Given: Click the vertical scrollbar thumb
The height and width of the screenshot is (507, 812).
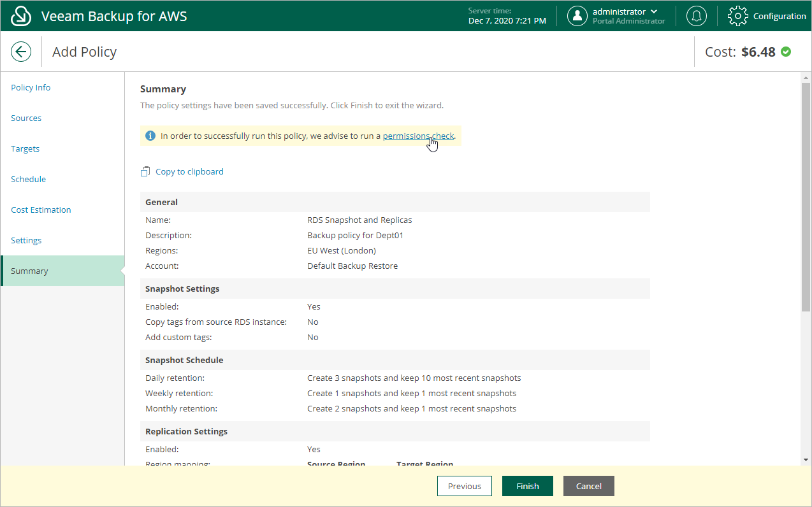Looking at the screenshot, I should tap(806, 196).
